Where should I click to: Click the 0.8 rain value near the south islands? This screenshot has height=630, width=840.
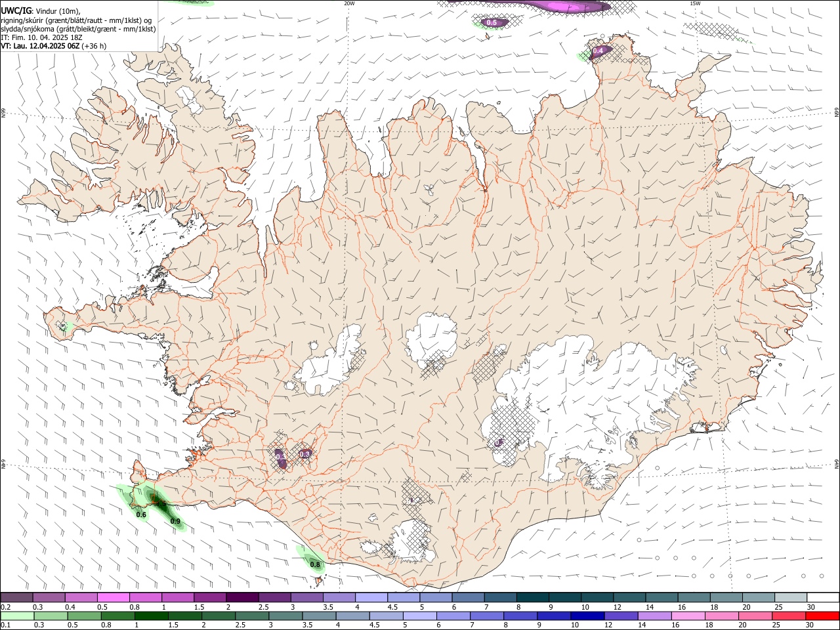point(315,565)
